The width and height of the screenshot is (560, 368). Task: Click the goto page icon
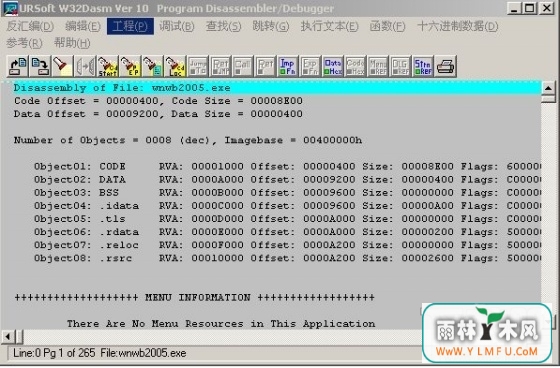(x=152, y=66)
